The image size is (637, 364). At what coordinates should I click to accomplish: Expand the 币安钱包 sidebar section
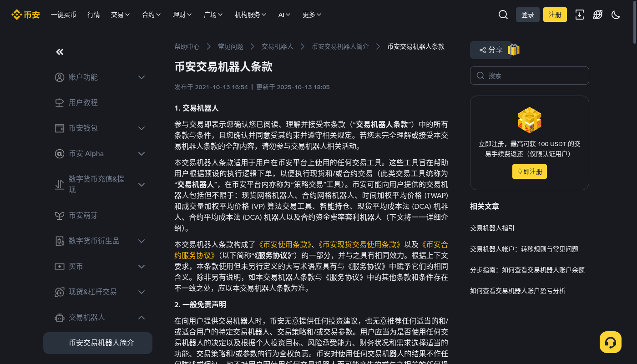142,128
